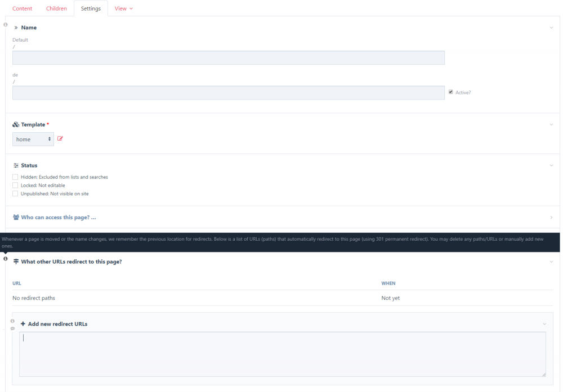Open the Children tab
The image size is (563, 392).
click(56, 8)
